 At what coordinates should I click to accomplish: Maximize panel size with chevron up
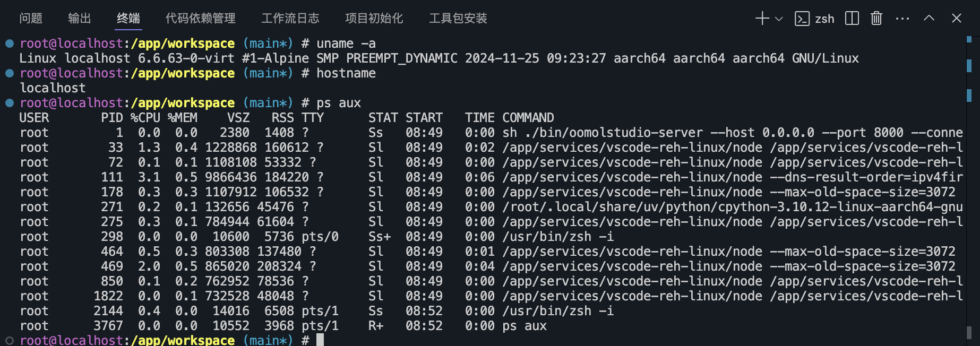[929, 18]
